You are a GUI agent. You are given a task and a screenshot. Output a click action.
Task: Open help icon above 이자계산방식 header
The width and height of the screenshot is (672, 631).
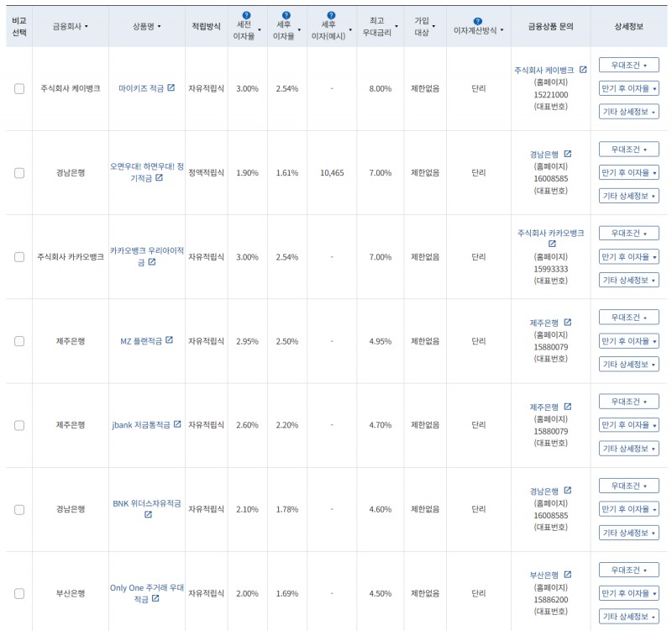(478, 21)
